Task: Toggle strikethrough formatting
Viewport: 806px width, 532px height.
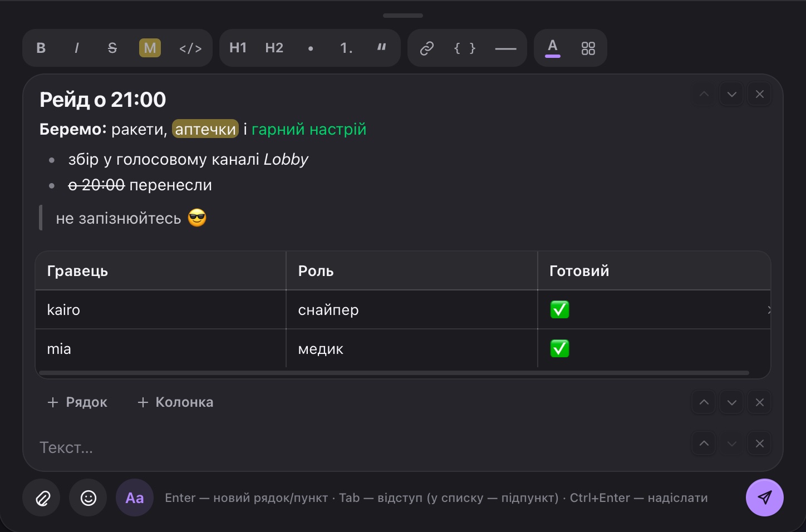Action: (x=112, y=48)
